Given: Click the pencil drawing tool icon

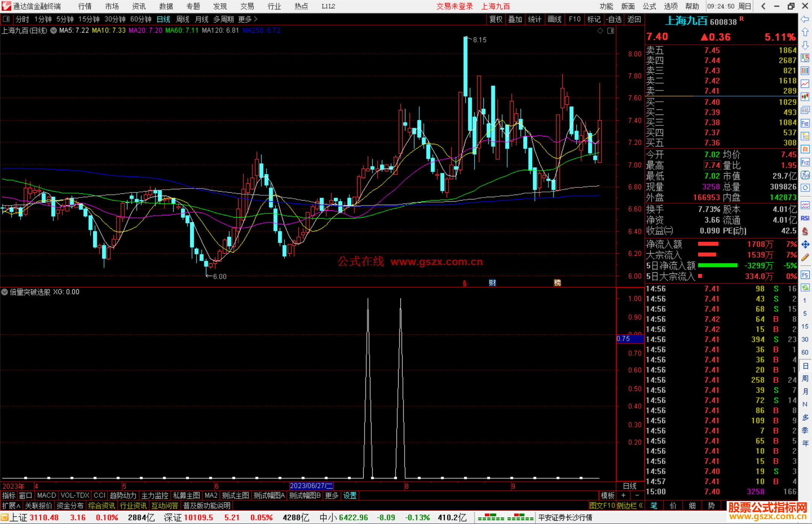Looking at the screenshot, I should point(805,258).
